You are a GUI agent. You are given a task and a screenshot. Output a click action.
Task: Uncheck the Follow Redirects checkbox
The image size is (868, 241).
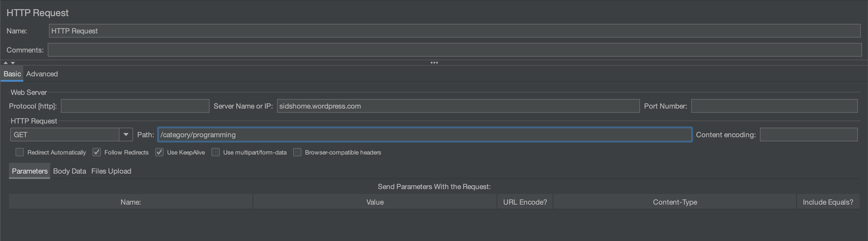(x=97, y=152)
